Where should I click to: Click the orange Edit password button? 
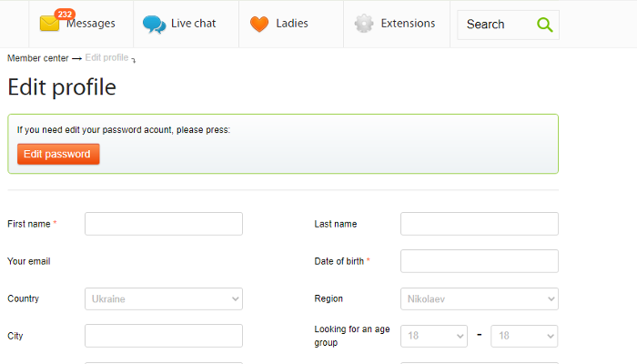[58, 154]
